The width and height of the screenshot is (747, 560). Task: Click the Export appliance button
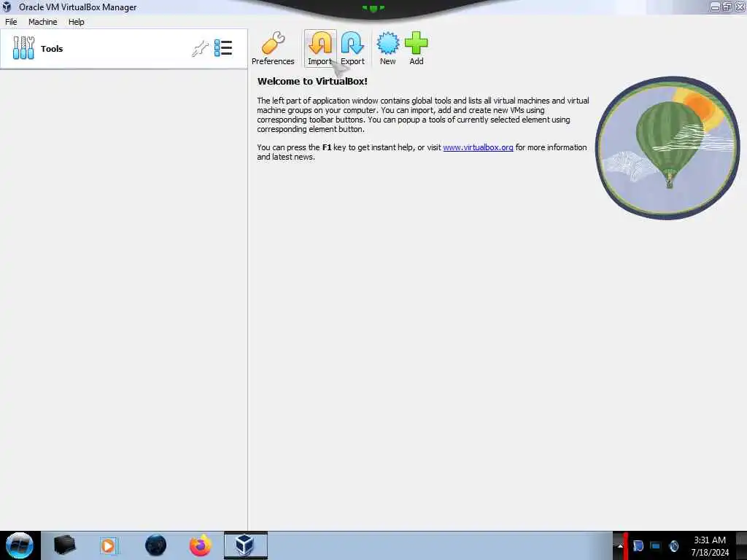click(352, 48)
